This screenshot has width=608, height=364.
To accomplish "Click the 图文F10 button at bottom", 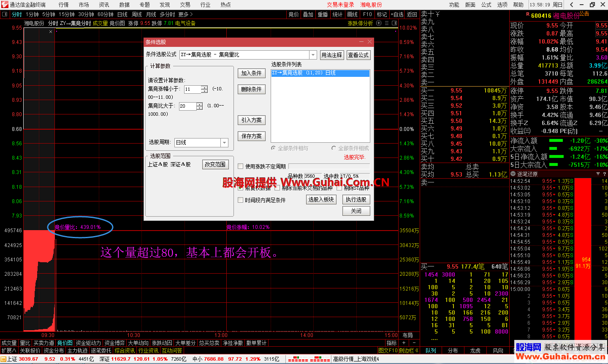I will (388, 350).
